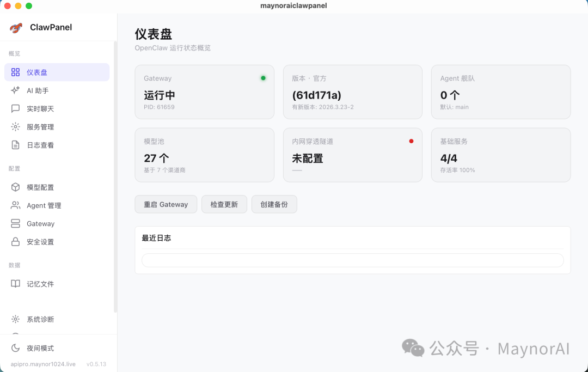Click the empty log field under 最近日志
588x372 pixels.
coord(352,260)
